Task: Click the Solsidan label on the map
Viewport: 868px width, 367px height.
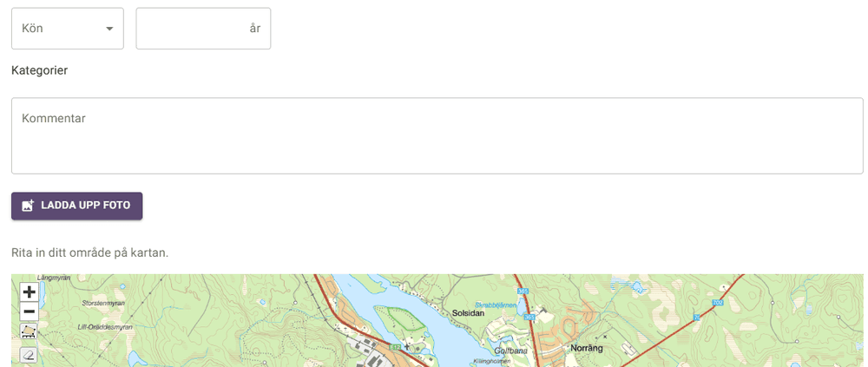Action: point(469,312)
